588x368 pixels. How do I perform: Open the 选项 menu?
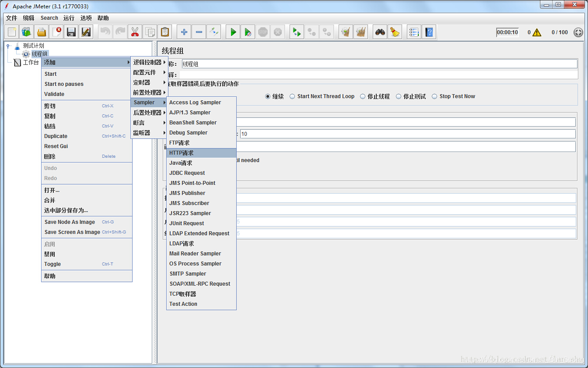86,18
